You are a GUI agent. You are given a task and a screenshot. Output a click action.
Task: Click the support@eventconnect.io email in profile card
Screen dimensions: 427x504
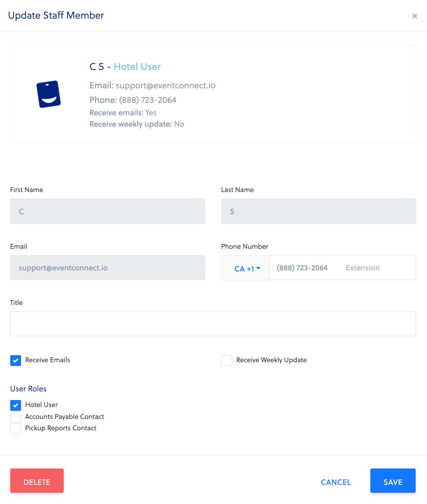point(165,86)
